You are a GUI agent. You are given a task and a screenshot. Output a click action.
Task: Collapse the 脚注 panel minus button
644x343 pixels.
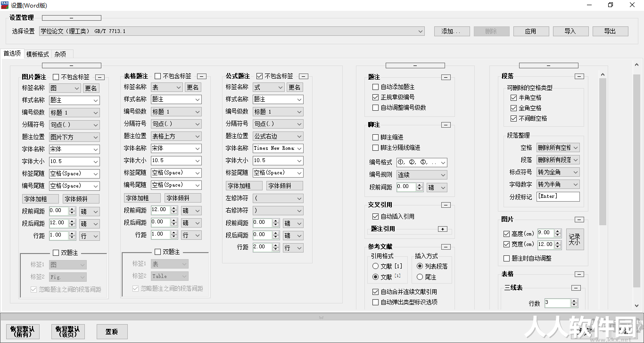coord(446,125)
